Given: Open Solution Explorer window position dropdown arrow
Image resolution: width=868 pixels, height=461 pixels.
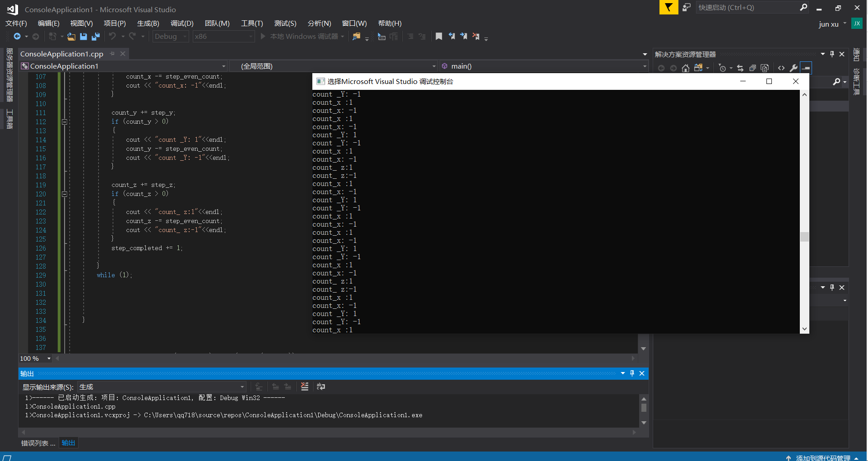Looking at the screenshot, I should [823, 54].
